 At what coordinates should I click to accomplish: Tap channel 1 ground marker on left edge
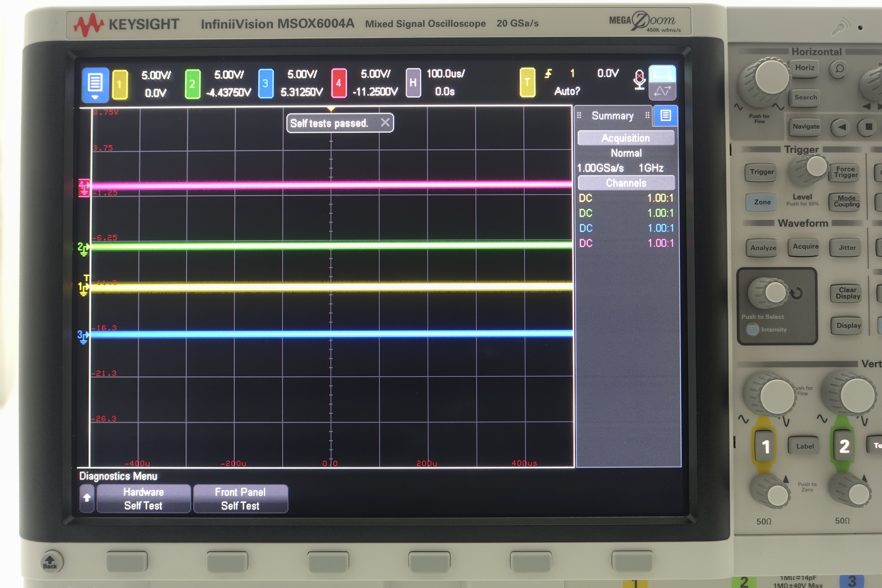83,288
